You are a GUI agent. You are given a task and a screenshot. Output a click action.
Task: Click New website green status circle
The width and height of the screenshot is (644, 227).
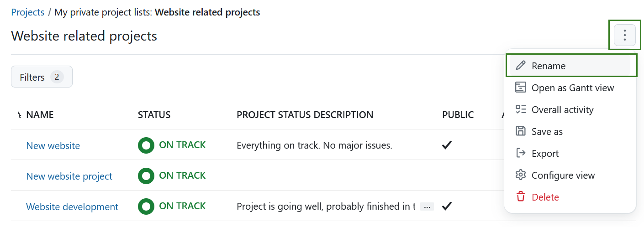click(x=146, y=145)
